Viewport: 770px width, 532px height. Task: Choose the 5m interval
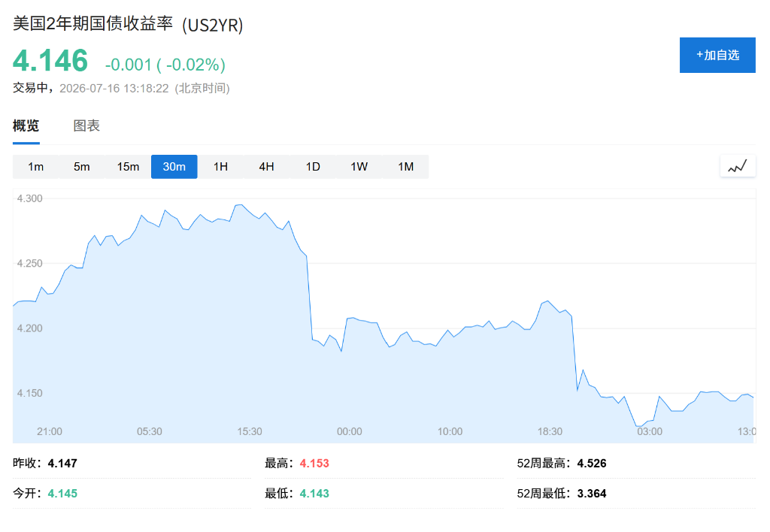82,167
